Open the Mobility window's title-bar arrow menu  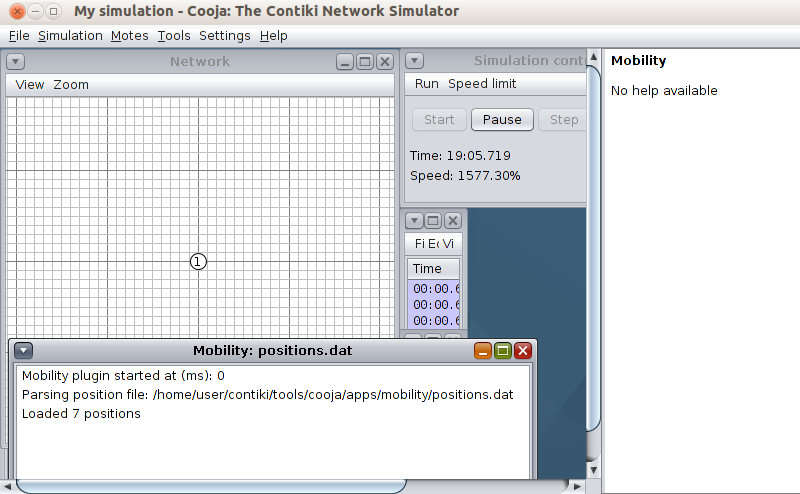[24, 351]
